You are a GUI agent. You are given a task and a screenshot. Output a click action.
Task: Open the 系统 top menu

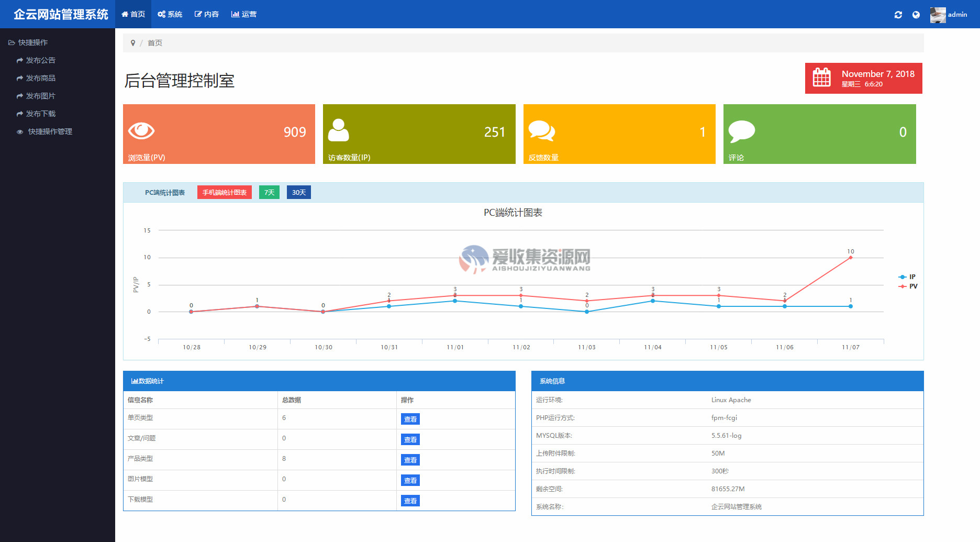pos(170,14)
